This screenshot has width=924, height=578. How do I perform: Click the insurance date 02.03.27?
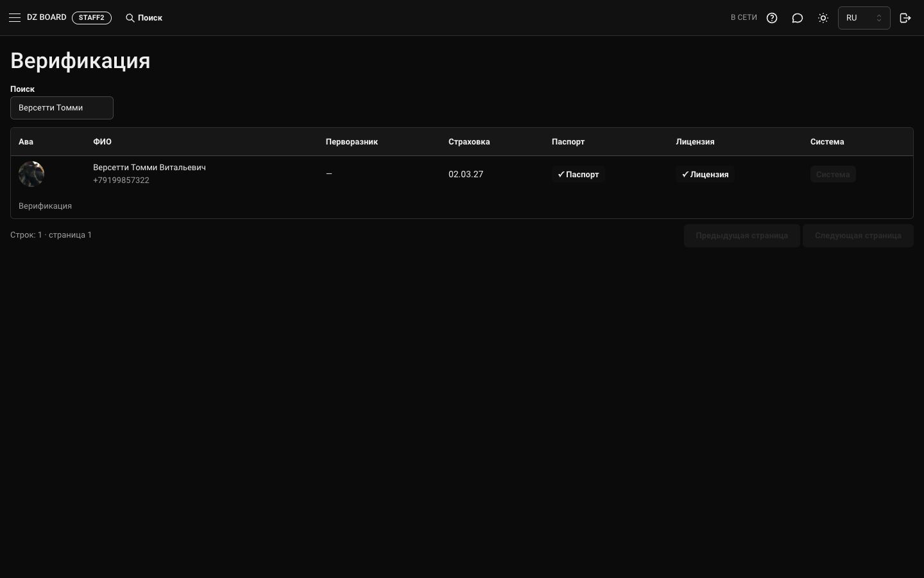pyautogui.click(x=466, y=174)
